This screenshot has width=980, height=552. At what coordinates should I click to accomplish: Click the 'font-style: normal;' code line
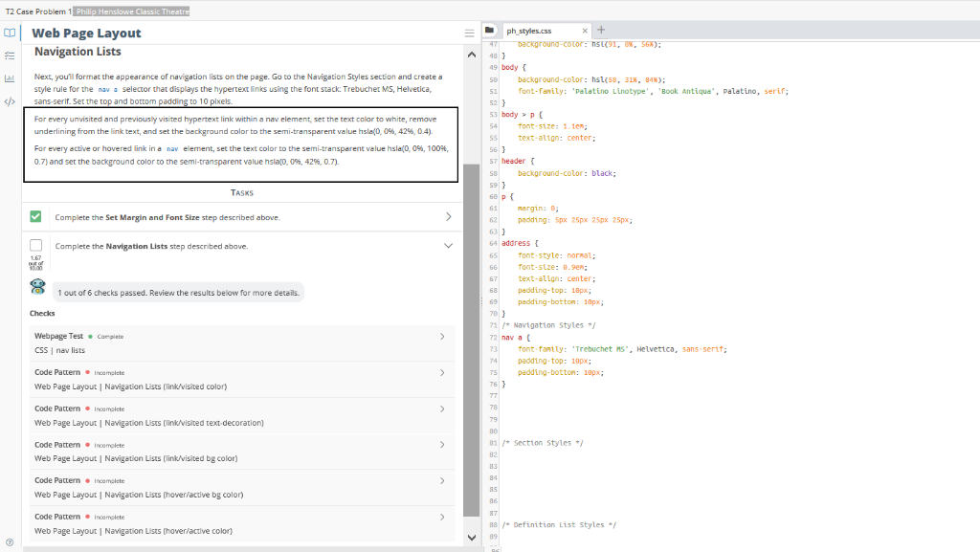click(556, 255)
